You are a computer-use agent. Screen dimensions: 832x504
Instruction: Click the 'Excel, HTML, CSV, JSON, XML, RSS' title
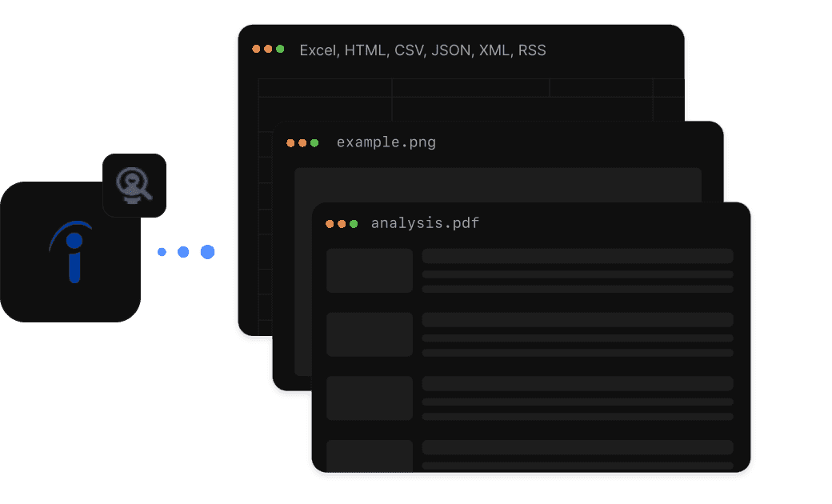pos(422,50)
